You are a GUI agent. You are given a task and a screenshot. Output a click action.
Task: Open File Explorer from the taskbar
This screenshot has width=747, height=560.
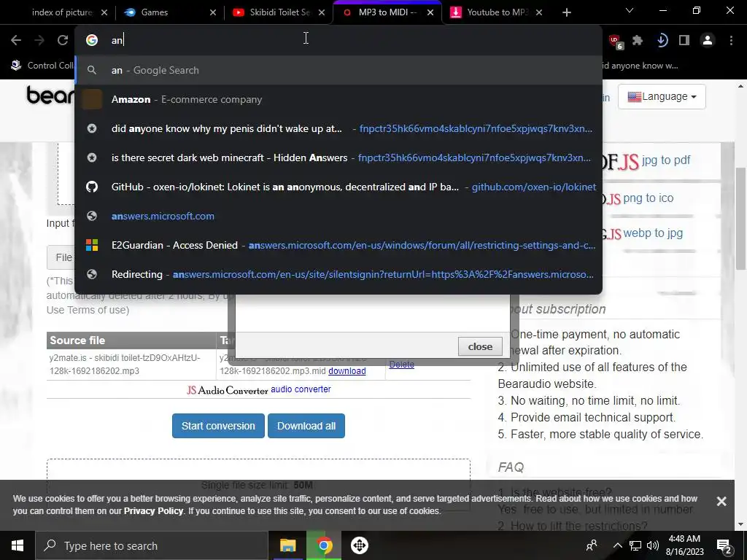tap(287, 545)
